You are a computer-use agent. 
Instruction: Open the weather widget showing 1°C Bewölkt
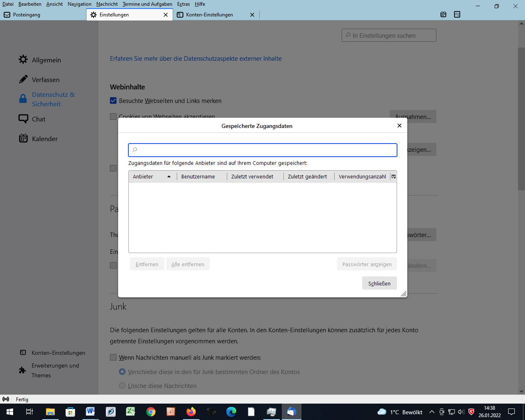click(400, 412)
